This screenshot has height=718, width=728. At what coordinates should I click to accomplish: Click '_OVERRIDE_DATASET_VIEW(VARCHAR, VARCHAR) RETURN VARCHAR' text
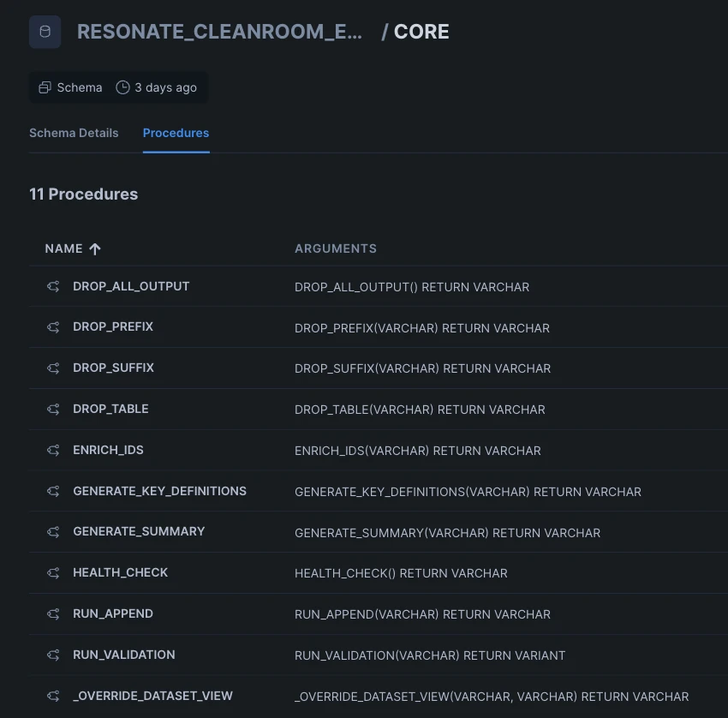click(492, 697)
